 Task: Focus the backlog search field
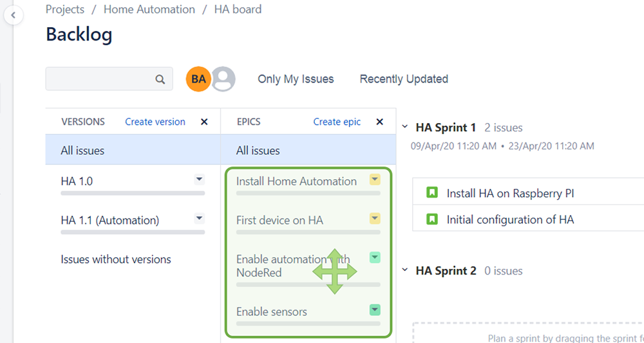pyautogui.click(x=100, y=79)
